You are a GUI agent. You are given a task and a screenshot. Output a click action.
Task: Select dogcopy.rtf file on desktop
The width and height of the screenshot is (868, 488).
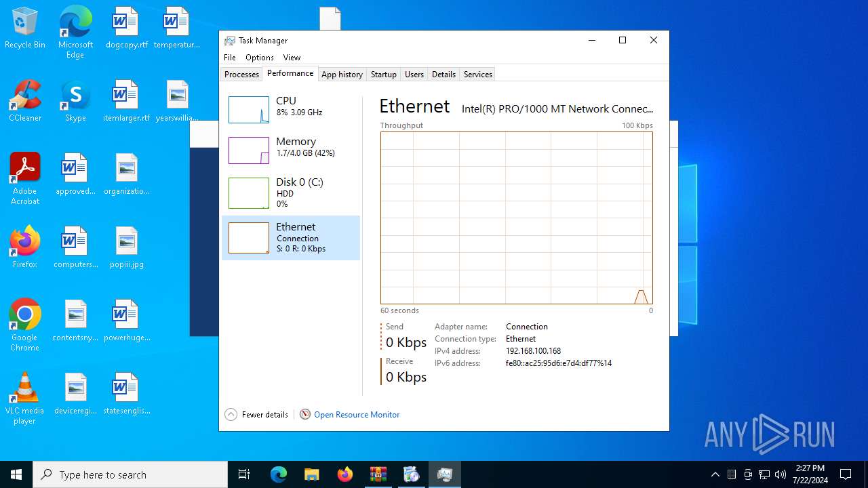126,28
